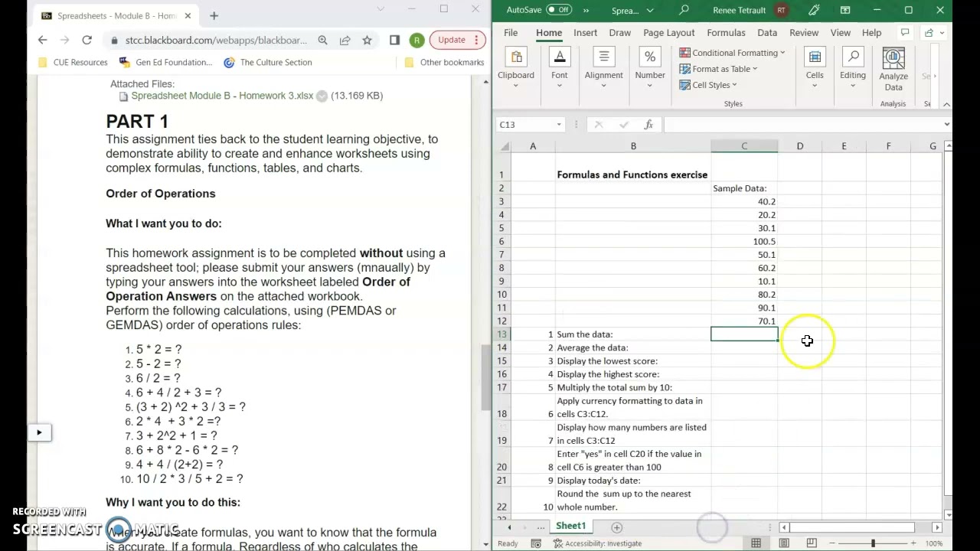Switch to the View ribbon tab
980x551 pixels.
(x=841, y=33)
